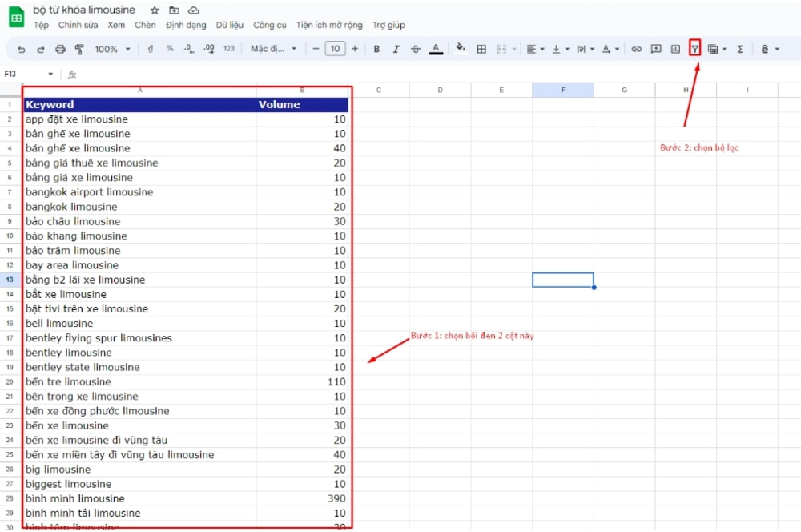
Task: Apply currency format (đ) icon
Action: tap(151, 49)
